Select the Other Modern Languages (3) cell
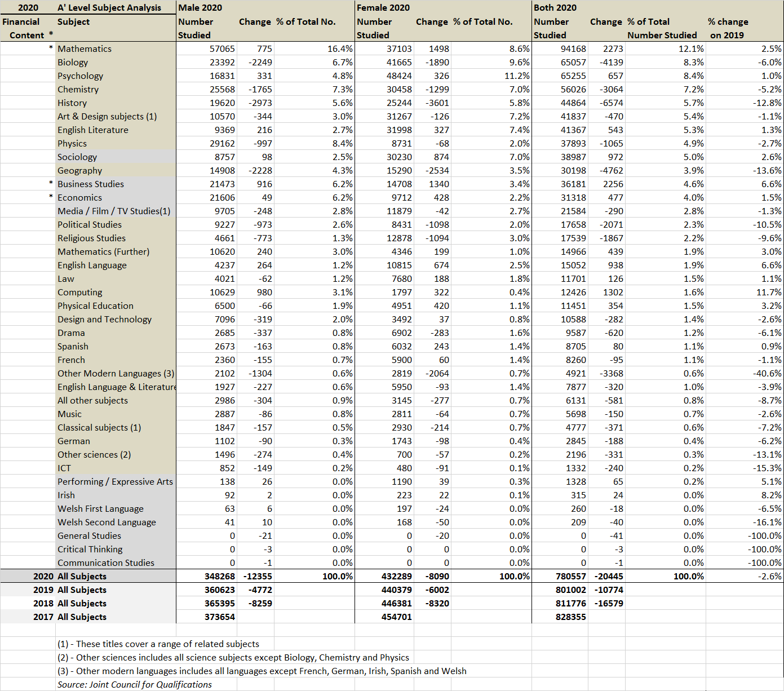Viewport: 784px width, 691px height. (x=116, y=374)
